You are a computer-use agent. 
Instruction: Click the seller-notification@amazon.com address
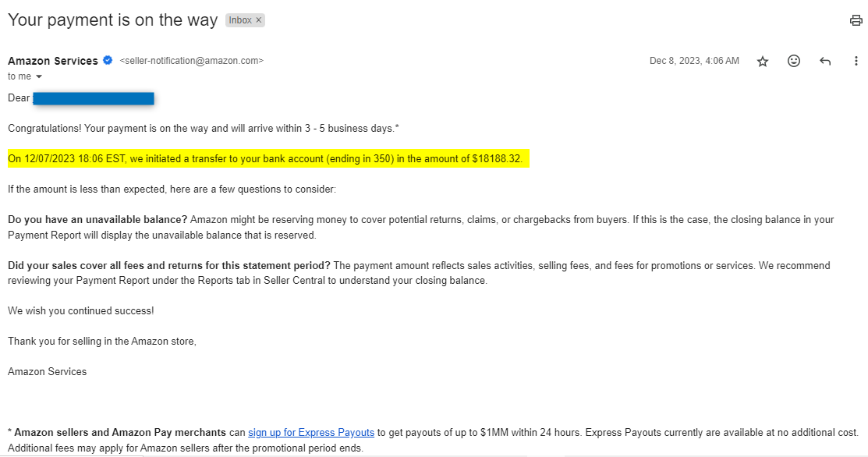click(x=192, y=61)
